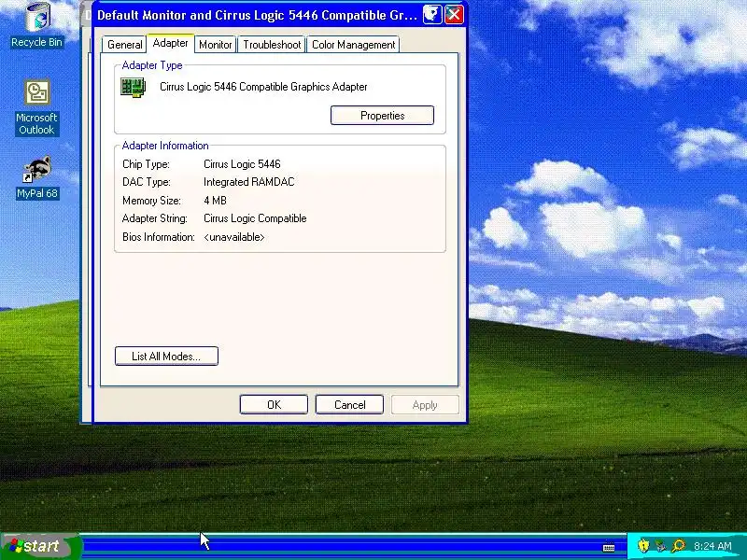Click the Integrated RAMDAC value
747x560 pixels.
pyautogui.click(x=248, y=182)
